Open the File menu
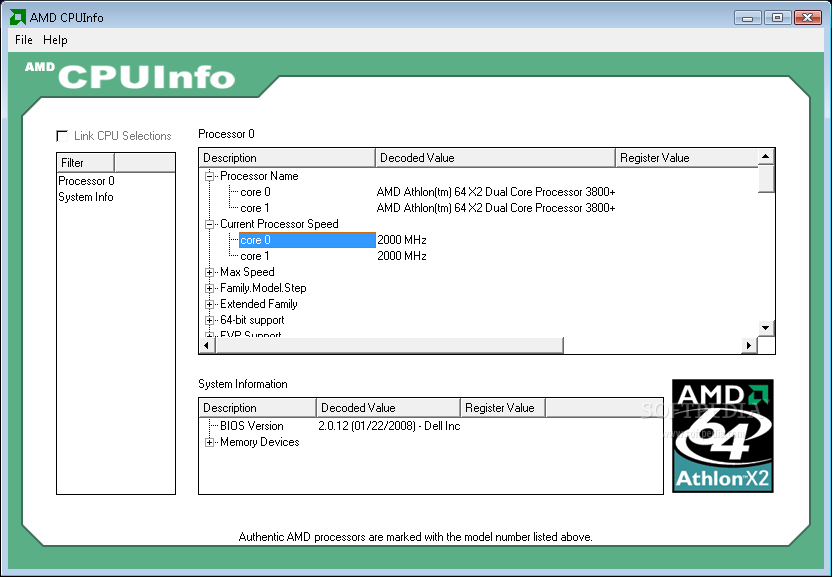832x577 pixels. click(23, 40)
